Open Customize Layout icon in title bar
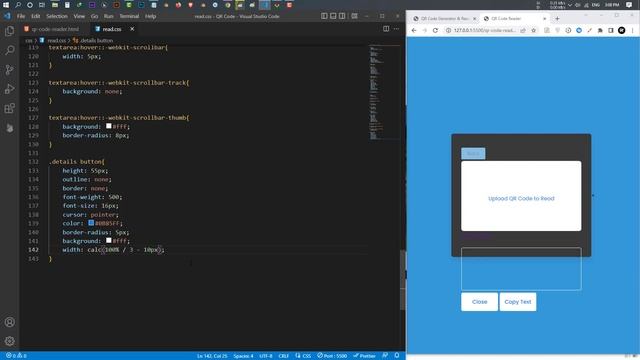 point(354,16)
